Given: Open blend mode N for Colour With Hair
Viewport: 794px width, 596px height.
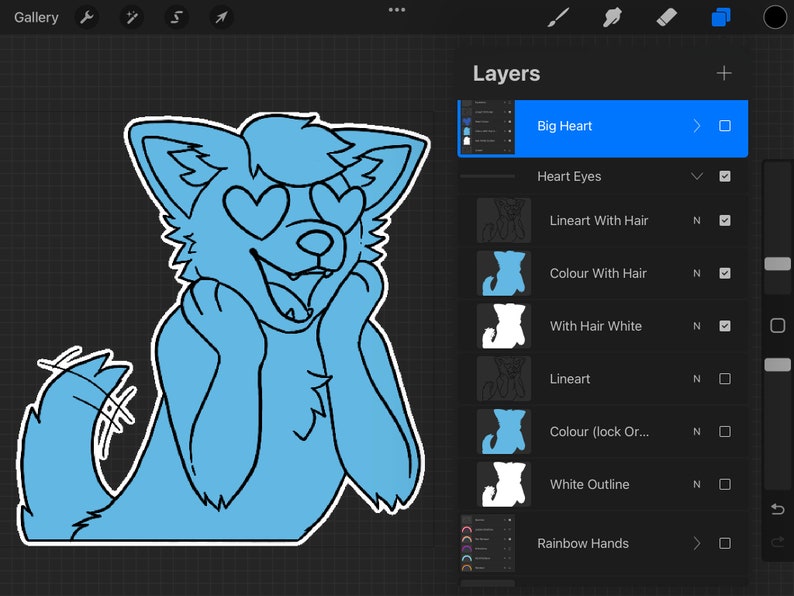Looking at the screenshot, I should point(697,273).
